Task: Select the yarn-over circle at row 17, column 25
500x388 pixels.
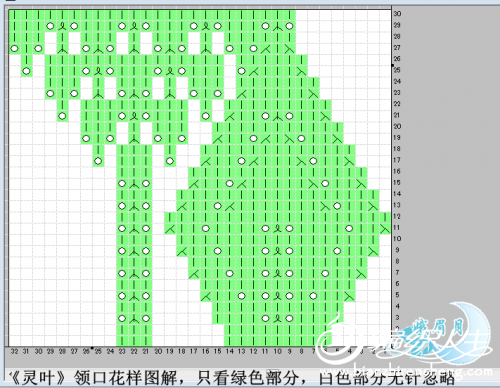Action: click(x=98, y=161)
